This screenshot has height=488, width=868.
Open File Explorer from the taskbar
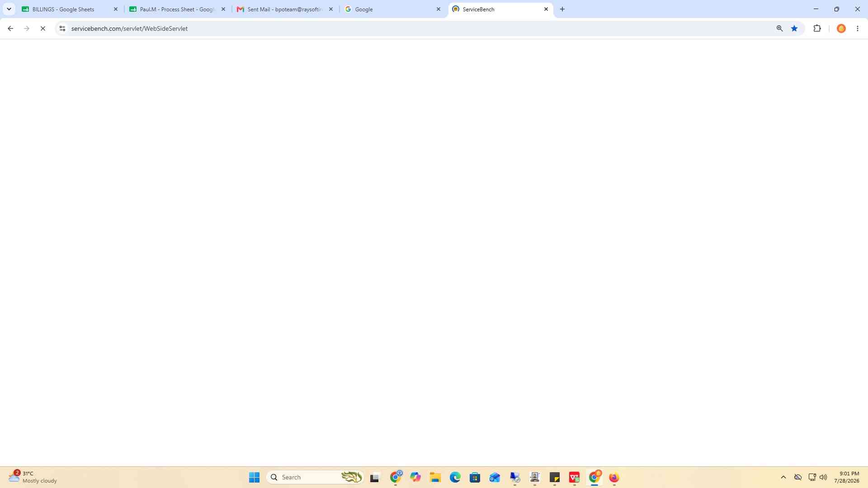(435, 477)
